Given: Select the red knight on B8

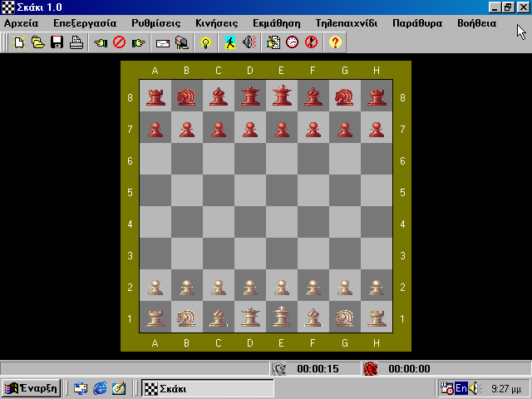Looking at the screenshot, I should [x=186, y=97].
